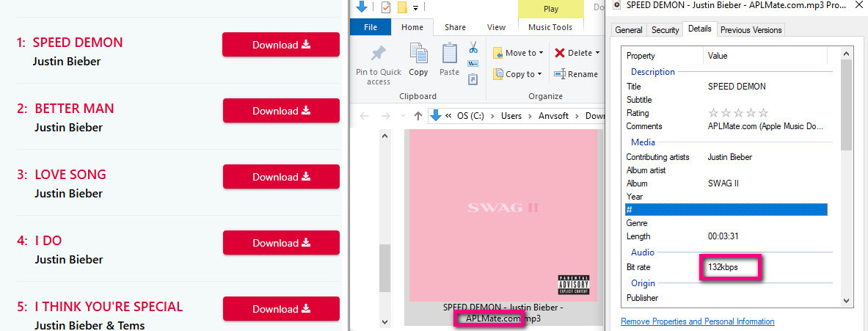
Task: Download the I DO track
Action: point(281,242)
